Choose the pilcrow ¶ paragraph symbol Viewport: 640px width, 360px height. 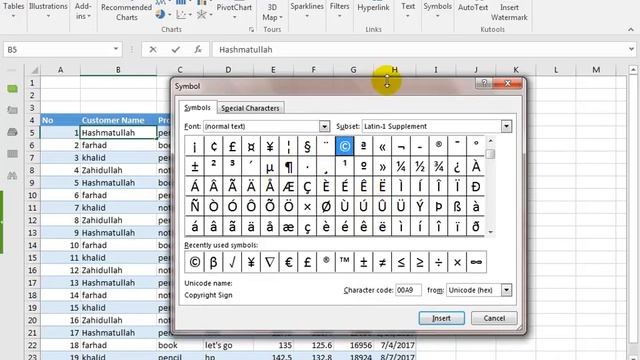point(288,166)
